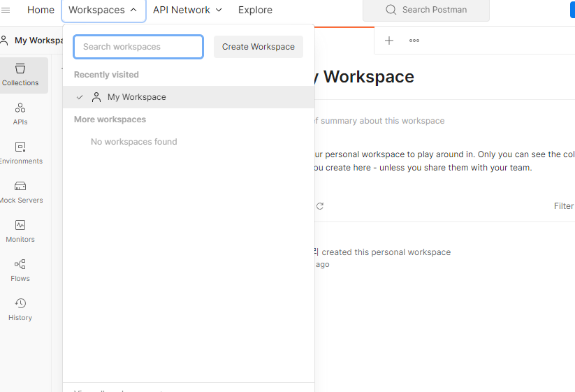The height and width of the screenshot is (392, 575).
Task: Click the refresh activity icon
Action: [x=320, y=206]
